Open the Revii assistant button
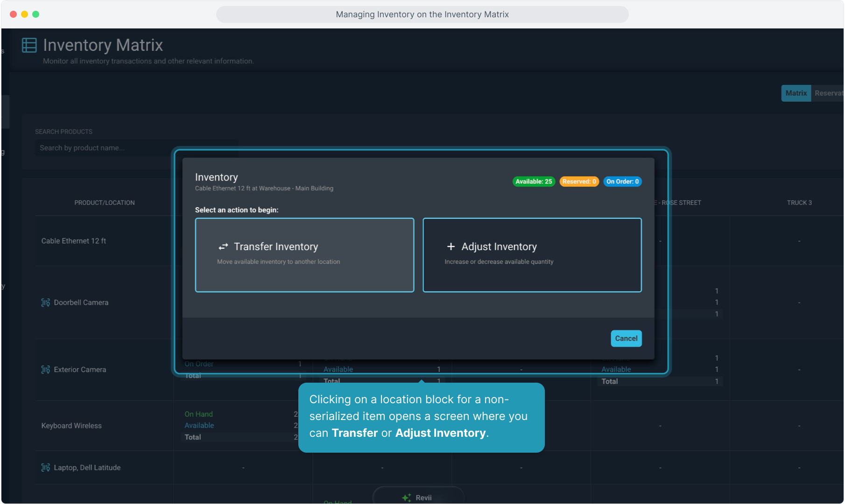 click(x=418, y=496)
